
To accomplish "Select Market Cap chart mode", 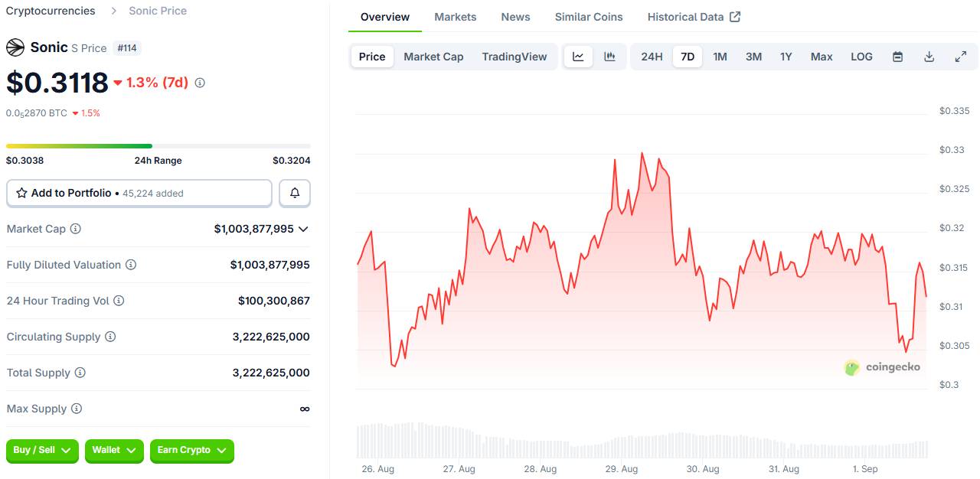I will 433,57.
